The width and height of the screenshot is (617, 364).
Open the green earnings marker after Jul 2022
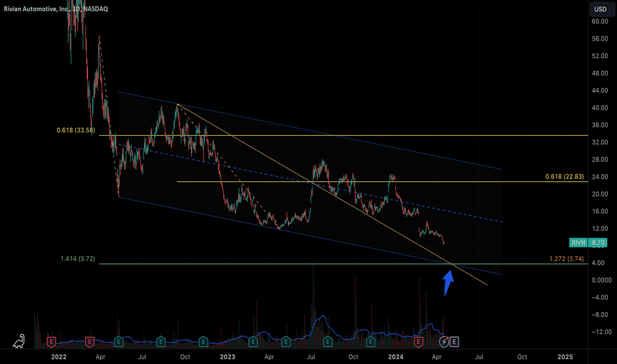pos(161,341)
